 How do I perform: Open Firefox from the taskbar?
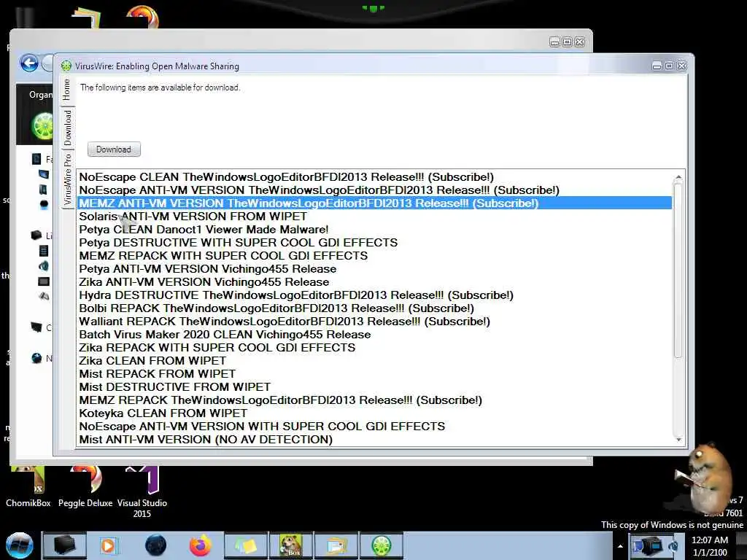pyautogui.click(x=200, y=545)
